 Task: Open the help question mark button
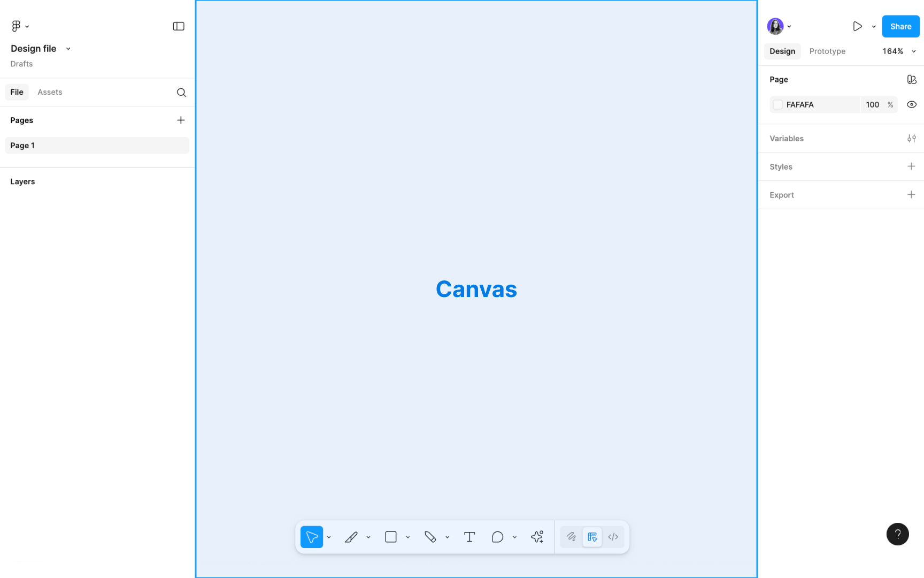click(898, 534)
